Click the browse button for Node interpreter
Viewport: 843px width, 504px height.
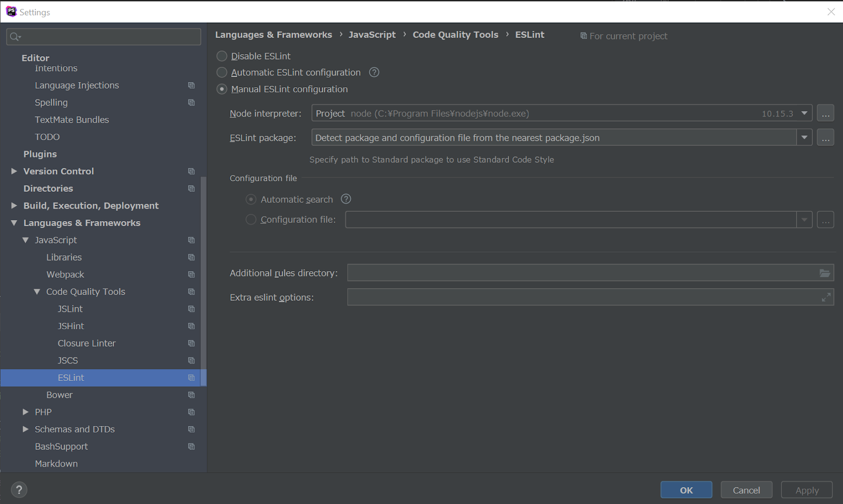point(826,113)
